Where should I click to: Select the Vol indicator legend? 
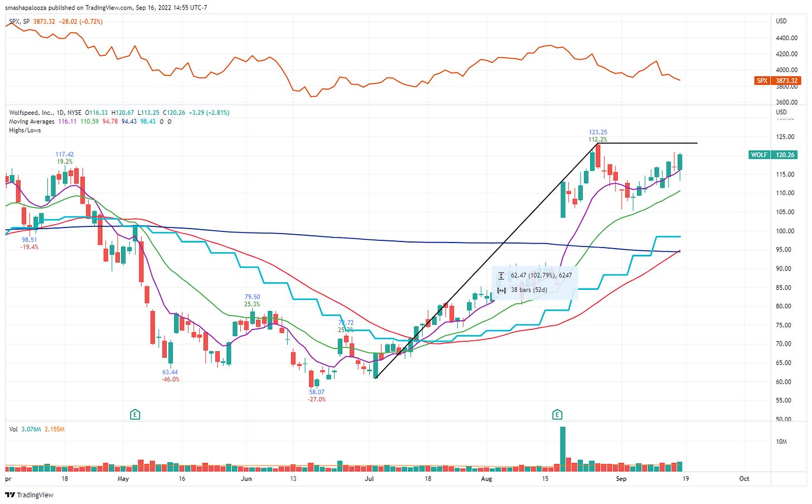pos(13,429)
